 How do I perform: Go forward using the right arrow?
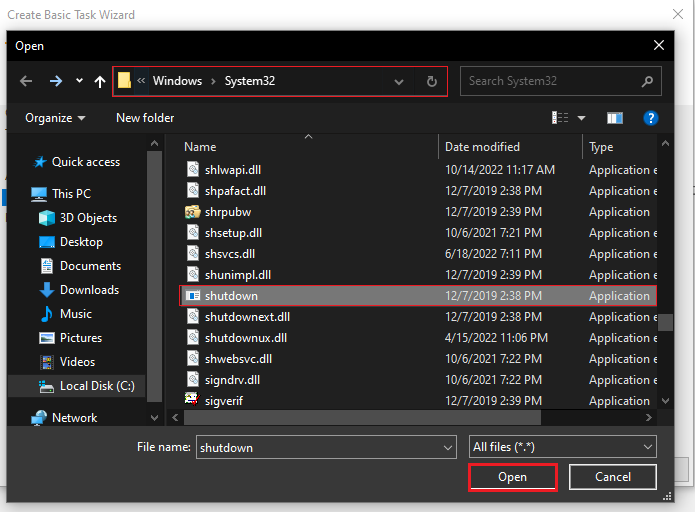point(56,81)
